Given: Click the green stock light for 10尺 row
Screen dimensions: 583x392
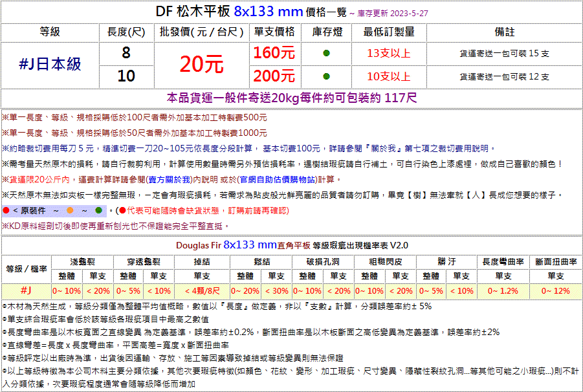Looking at the screenshot, I should point(327,76).
